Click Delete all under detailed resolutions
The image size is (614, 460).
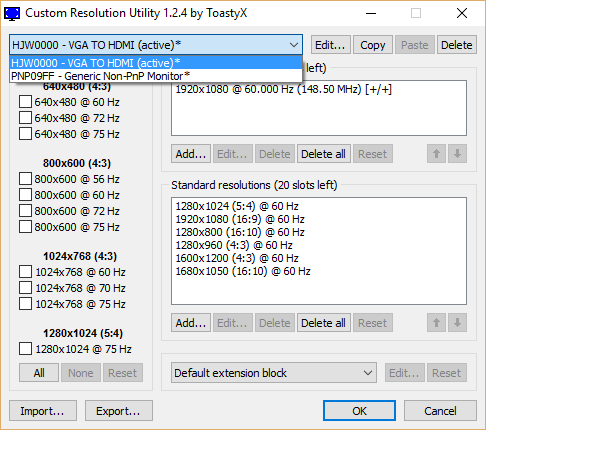click(323, 154)
